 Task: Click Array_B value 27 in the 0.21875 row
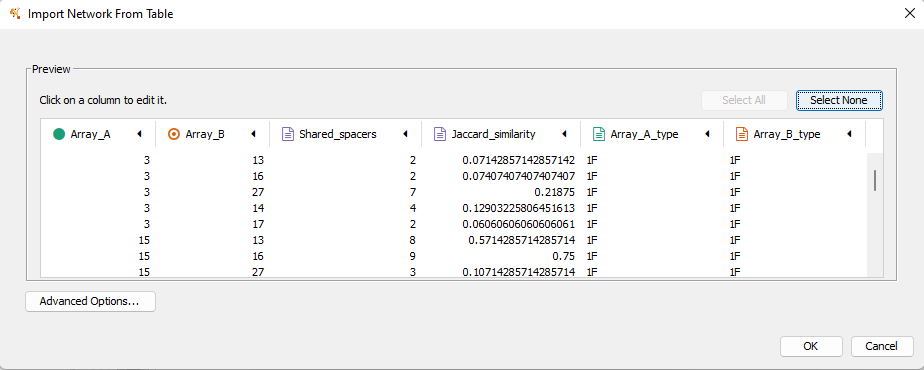point(257,192)
